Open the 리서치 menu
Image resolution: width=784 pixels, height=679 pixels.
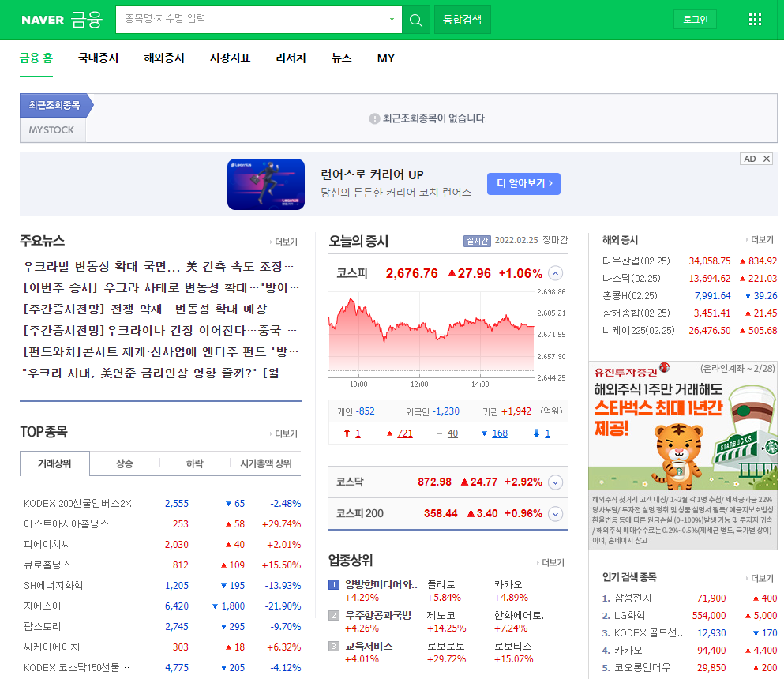(x=291, y=58)
